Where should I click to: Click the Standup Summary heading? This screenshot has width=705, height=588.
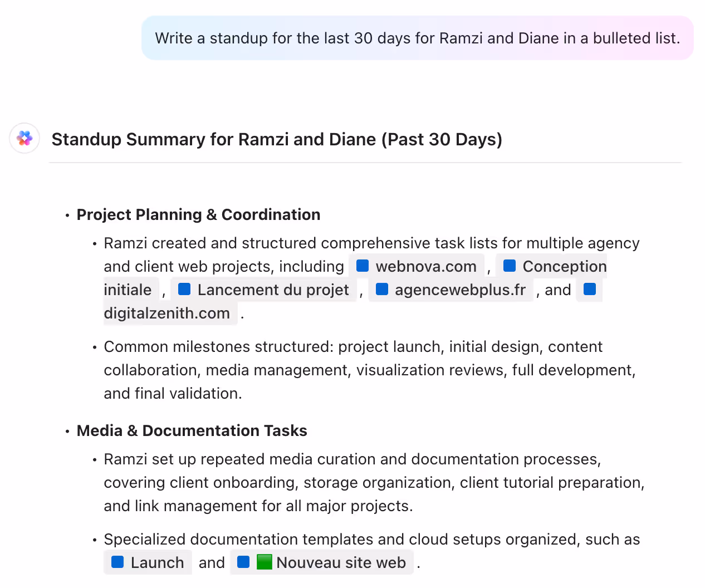[277, 139]
